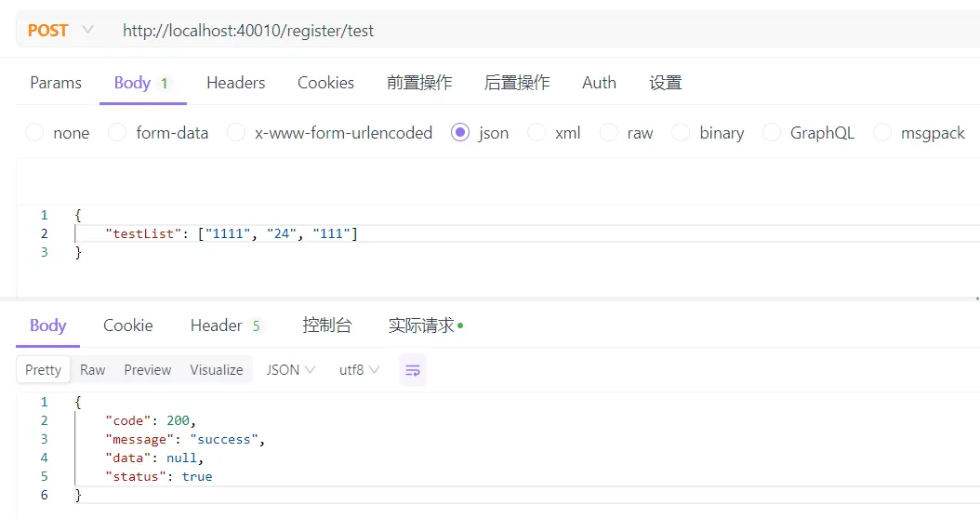Click line number 6 in response viewer
The image size is (980, 518).
(x=44, y=495)
